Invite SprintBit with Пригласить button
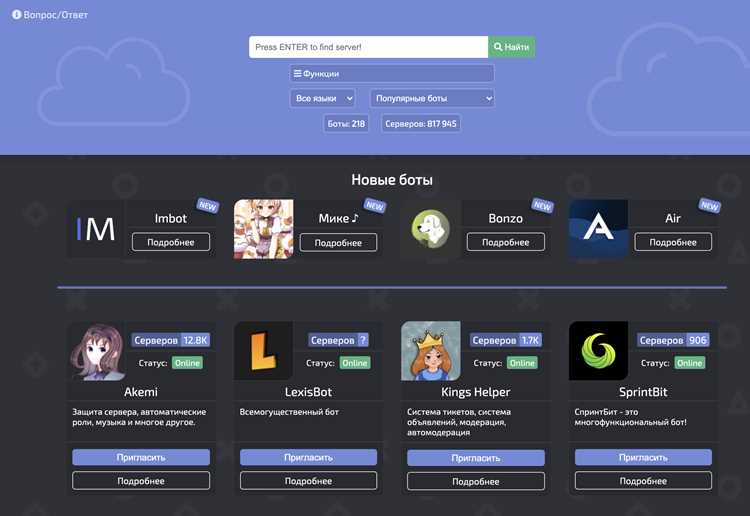Screen dimensions: 750x516 [x=643, y=457]
